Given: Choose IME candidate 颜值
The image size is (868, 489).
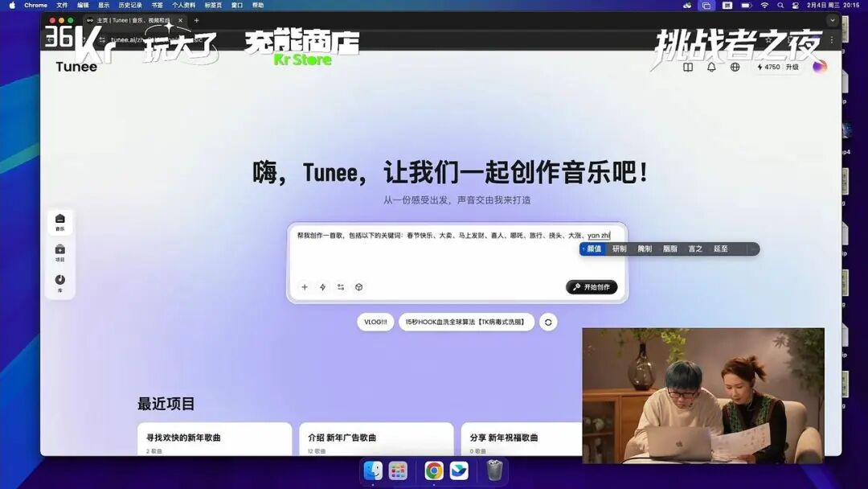Looking at the screenshot, I should 592,249.
